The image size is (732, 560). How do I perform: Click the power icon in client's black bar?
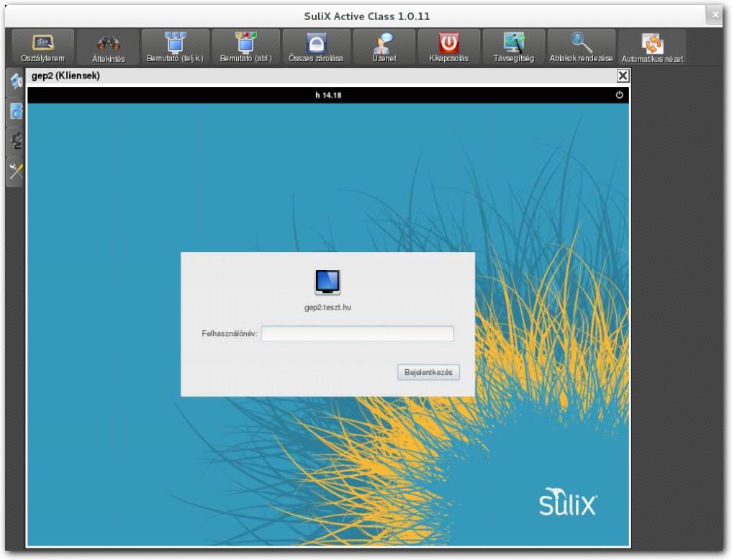(x=620, y=95)
